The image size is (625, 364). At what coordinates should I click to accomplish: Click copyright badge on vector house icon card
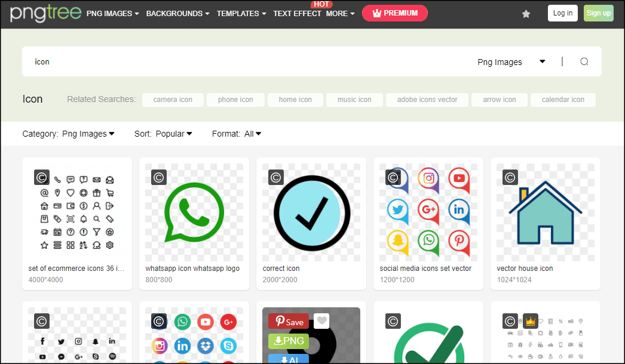(510, 177)
